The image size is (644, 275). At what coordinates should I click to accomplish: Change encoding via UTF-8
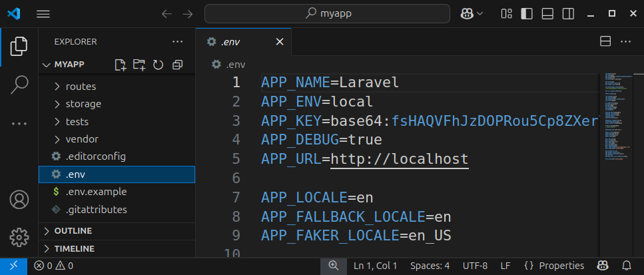coord(476,266)
